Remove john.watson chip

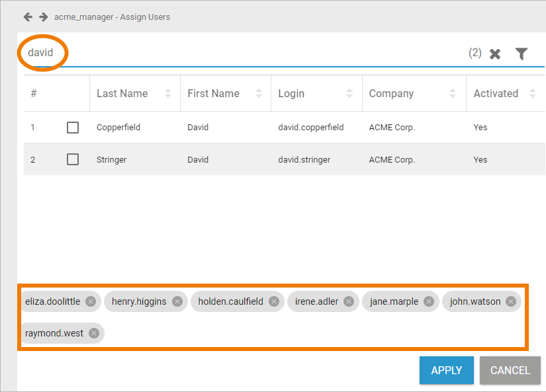pos(511,301)
